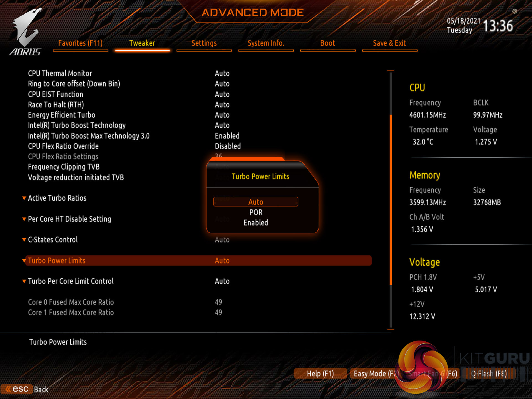Expand the Active Turbo Ratios triangle
Screen dimensions: 532x399
(24, 198)
